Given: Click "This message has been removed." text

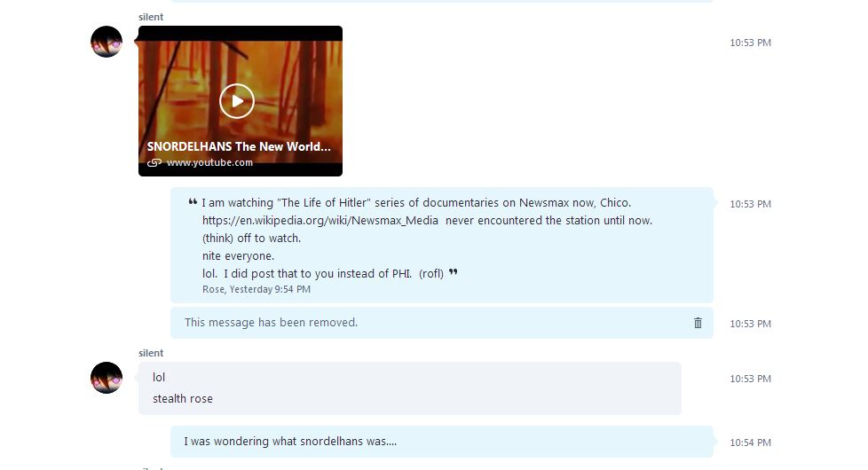Looking at the screenshot, I should click(271, 323).
